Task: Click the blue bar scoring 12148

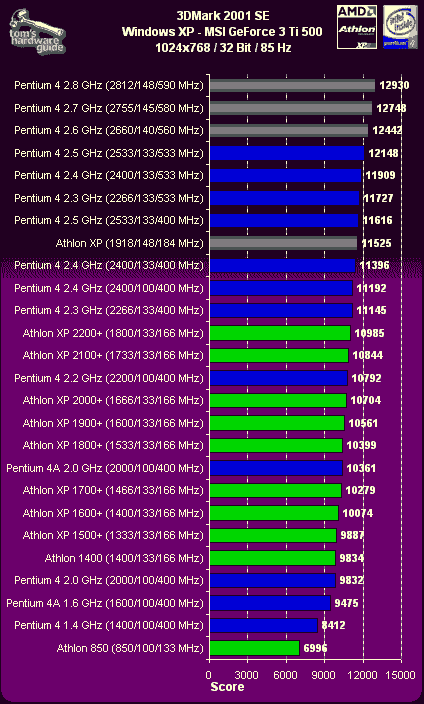Action: tap(287, 153)
